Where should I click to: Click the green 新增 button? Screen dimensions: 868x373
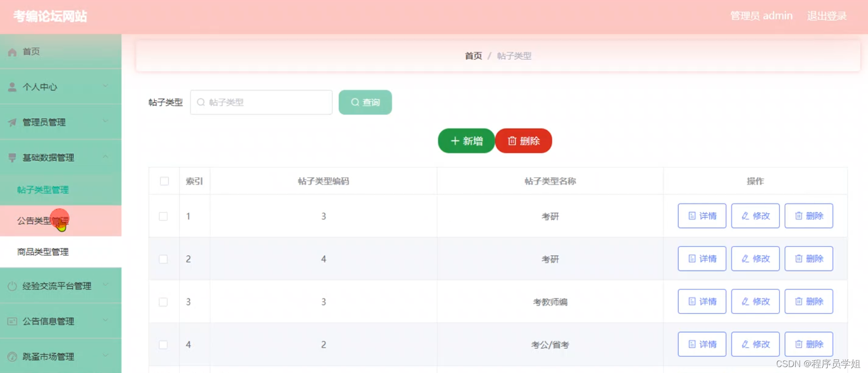[x=466, y=141]
